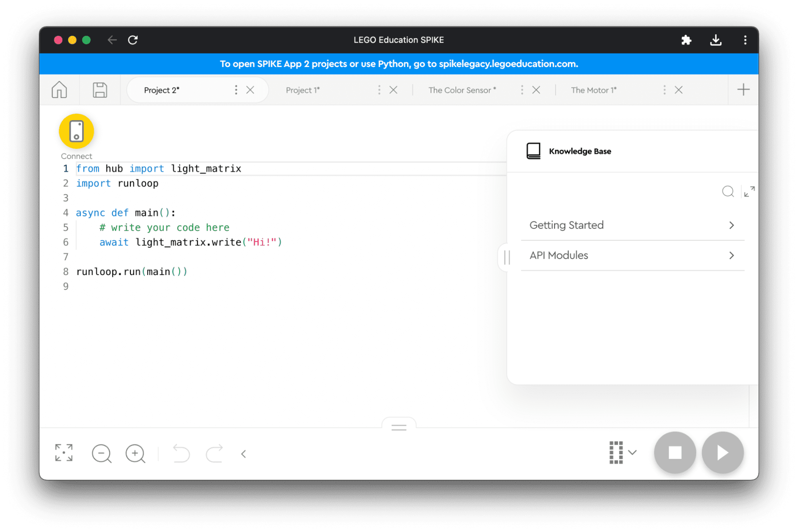Click the home navigation icon
This screenshot has width=798, height=532.
[59, 90]
